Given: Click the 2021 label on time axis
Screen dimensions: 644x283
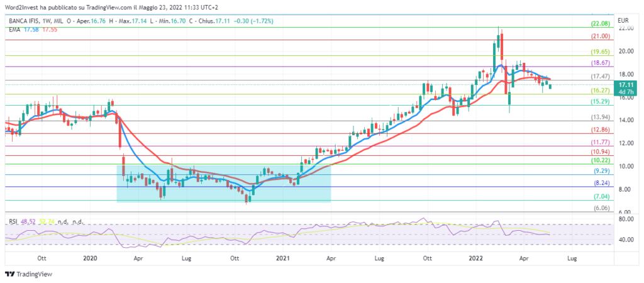Looking at the screenshot, I should click(283, 258).
